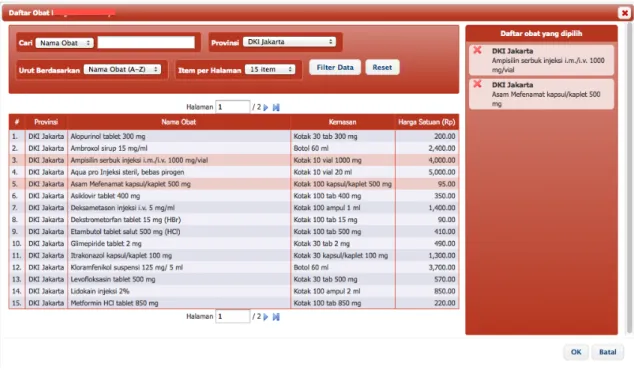This screenshot has height=370, width=634.
Task: Close the Daftar Obat dialog
Action: (x=625, y=13)
